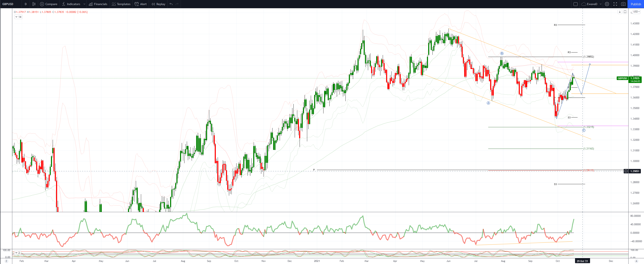Screen dimensions: 644x264
Task: Select the wave A label marker
Action: 488,103
